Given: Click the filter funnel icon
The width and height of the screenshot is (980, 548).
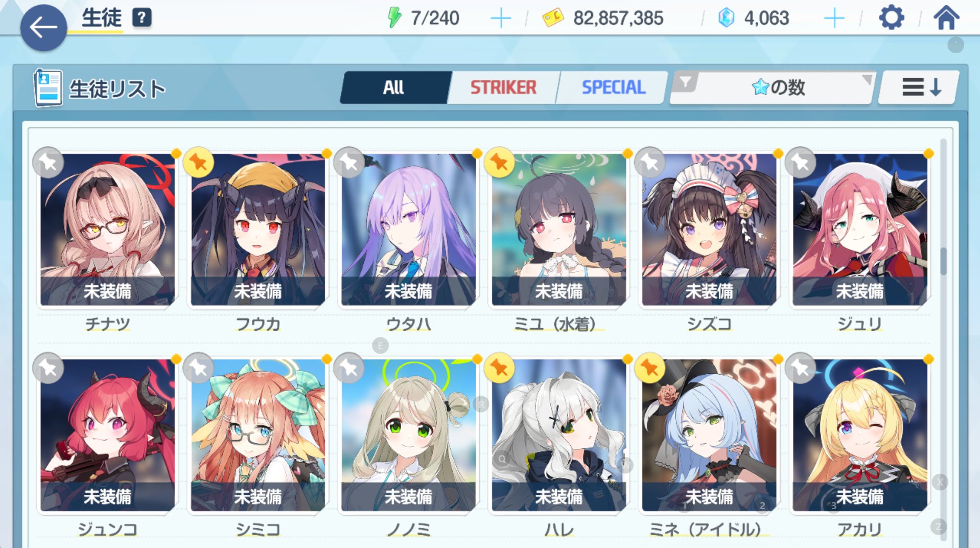Looking at the screenshot, I should click(686, 82).
